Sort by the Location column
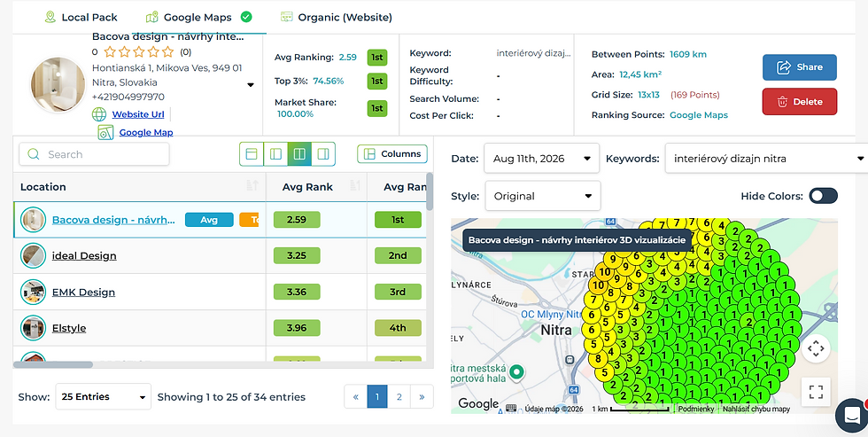 [x=140, y=187]
